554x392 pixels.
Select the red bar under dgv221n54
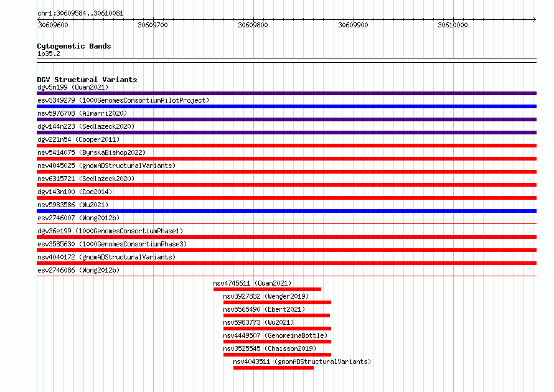[286, 146]
